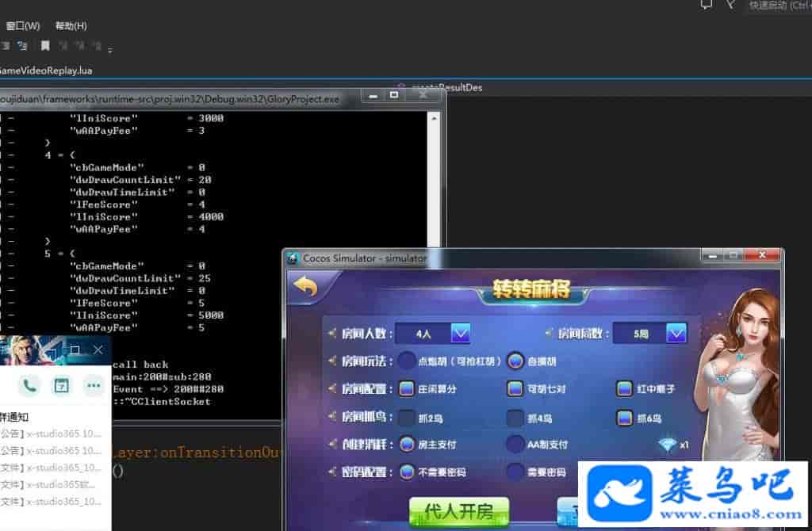This screenshot has height=531, width=812.
Task: Toggle the 庄闲算分 checkbox
Action: click(407, 388)
